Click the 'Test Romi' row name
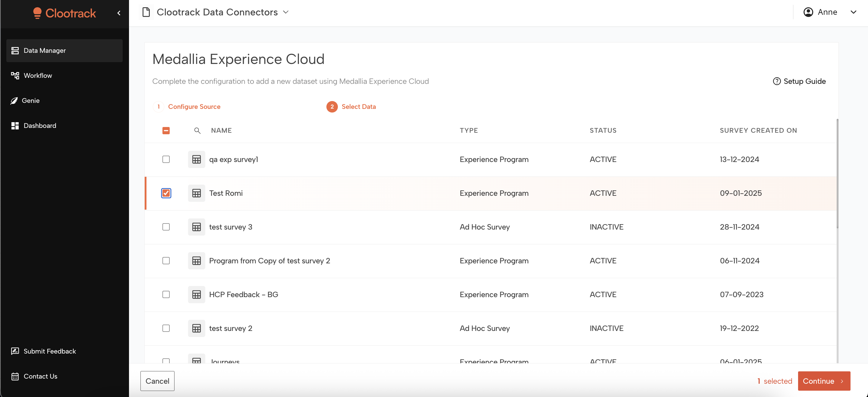 (x=226, y=193)
